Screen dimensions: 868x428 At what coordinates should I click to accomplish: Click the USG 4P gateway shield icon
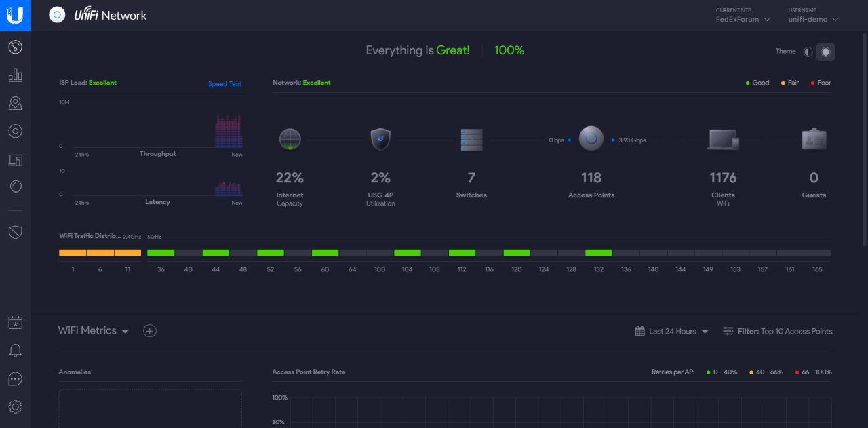coord(380,139)
